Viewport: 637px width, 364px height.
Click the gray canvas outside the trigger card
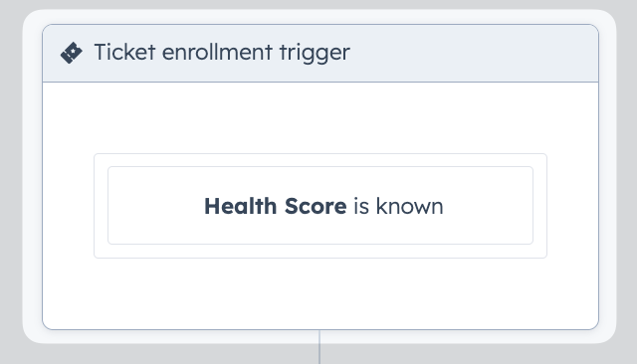[x=11, y=183]
